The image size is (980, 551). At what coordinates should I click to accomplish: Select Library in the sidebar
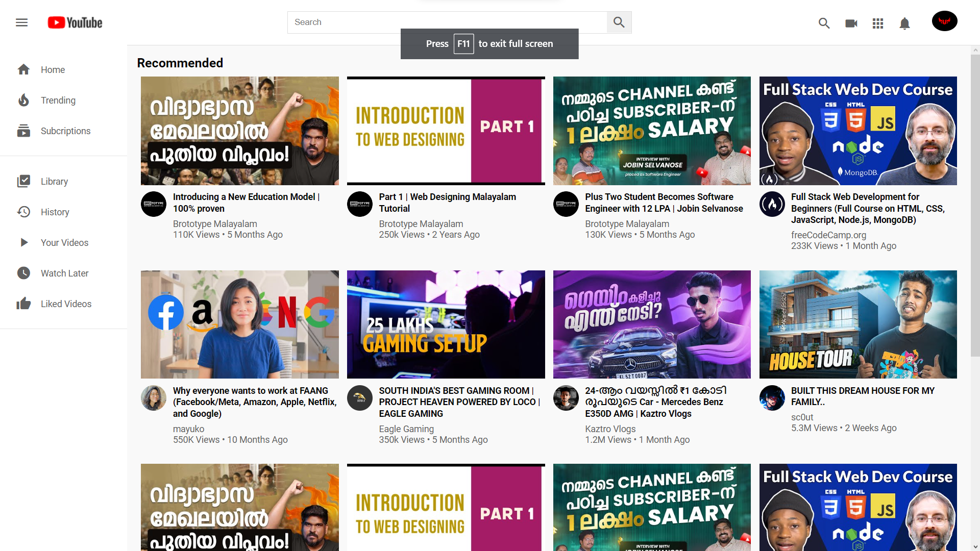pos(54,181)
